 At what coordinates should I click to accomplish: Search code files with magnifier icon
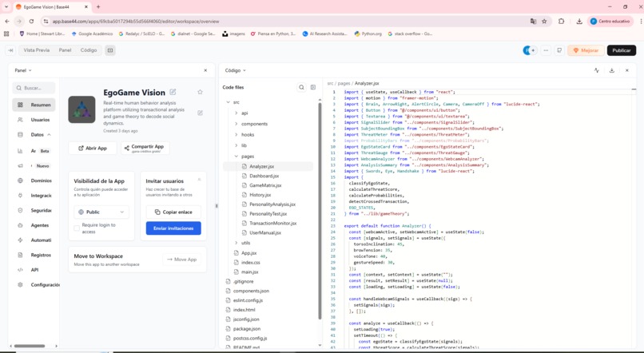tap(301, 87)
